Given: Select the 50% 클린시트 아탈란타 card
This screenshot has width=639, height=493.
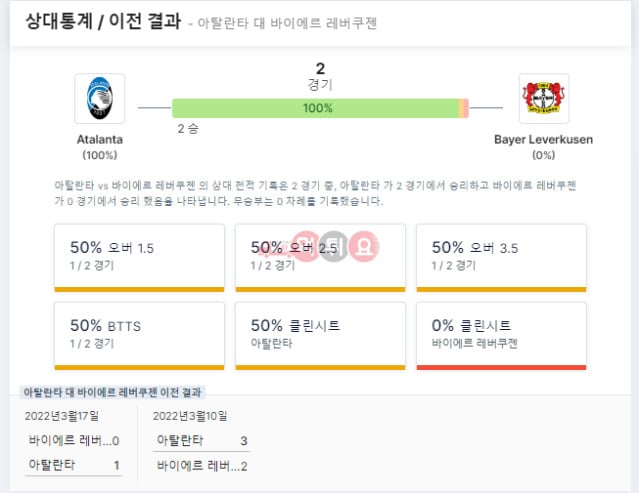Looking at the screenshot, I should tap(320, 336).
